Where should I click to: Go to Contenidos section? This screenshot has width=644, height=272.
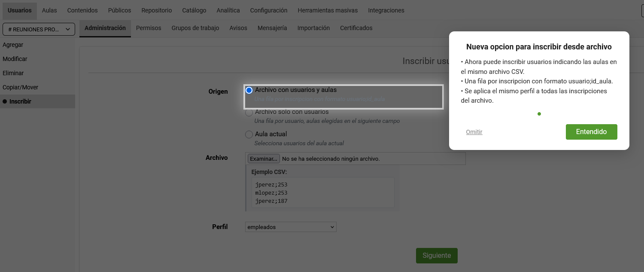click(x=82, y=10)
